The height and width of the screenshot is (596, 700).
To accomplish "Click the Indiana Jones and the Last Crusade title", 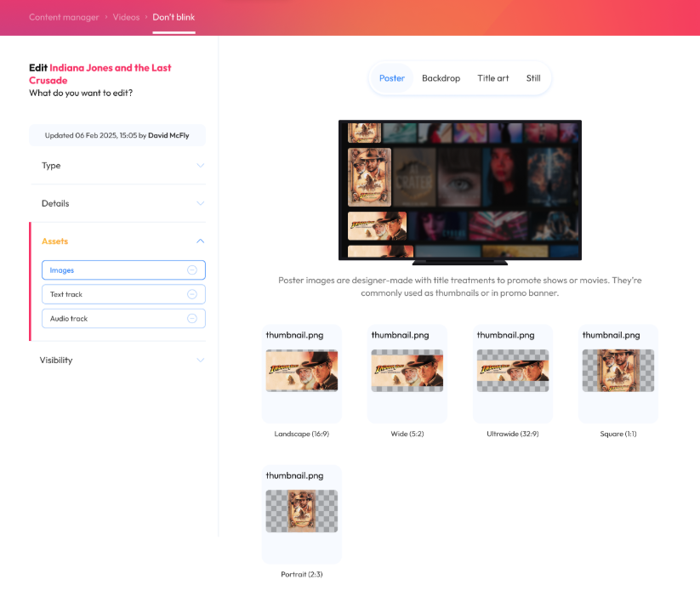I will pyautogui.click(x=100, y=74).
